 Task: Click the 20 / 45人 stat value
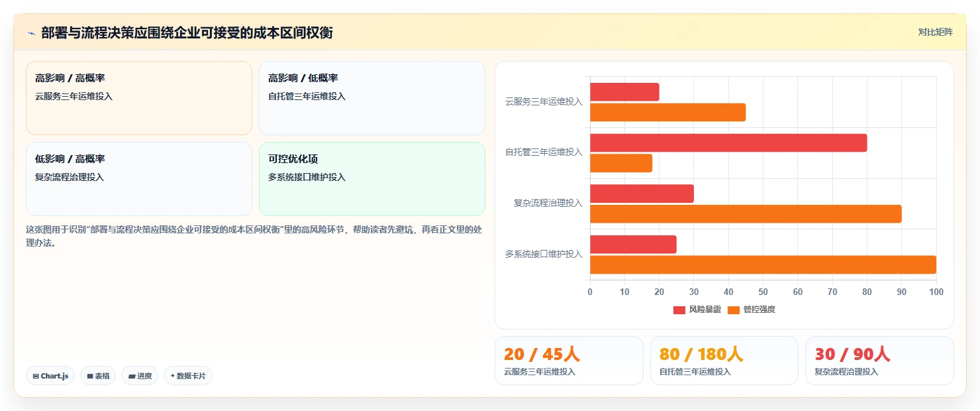542,355
